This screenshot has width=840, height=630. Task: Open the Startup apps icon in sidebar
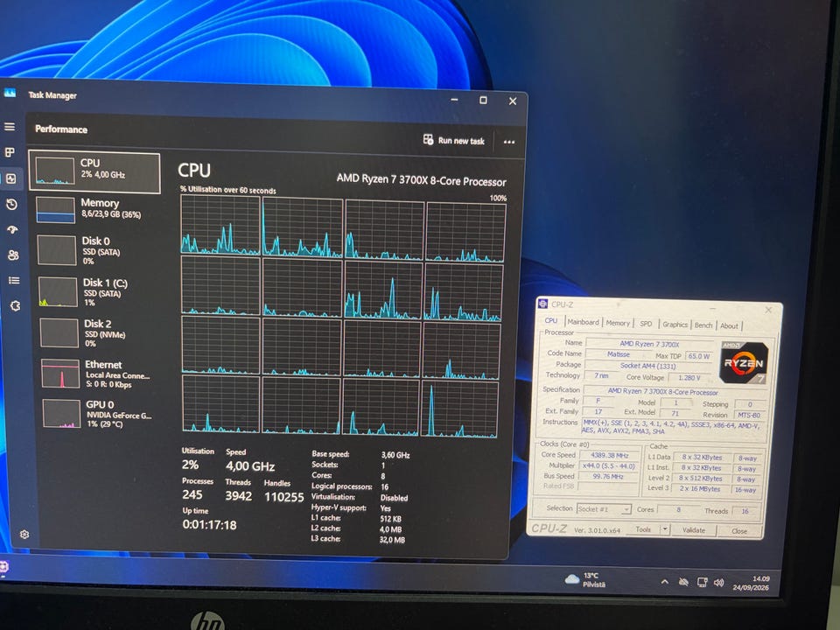click(12, 229)
